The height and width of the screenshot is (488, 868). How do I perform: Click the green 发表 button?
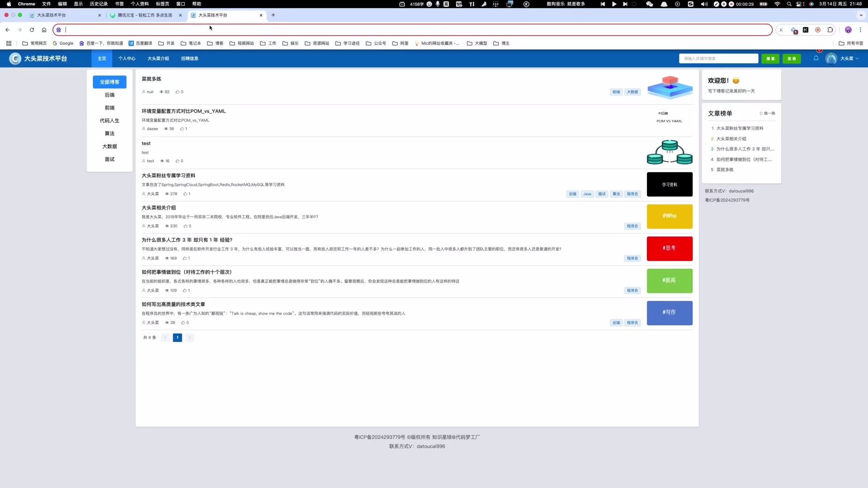[792, 59]
